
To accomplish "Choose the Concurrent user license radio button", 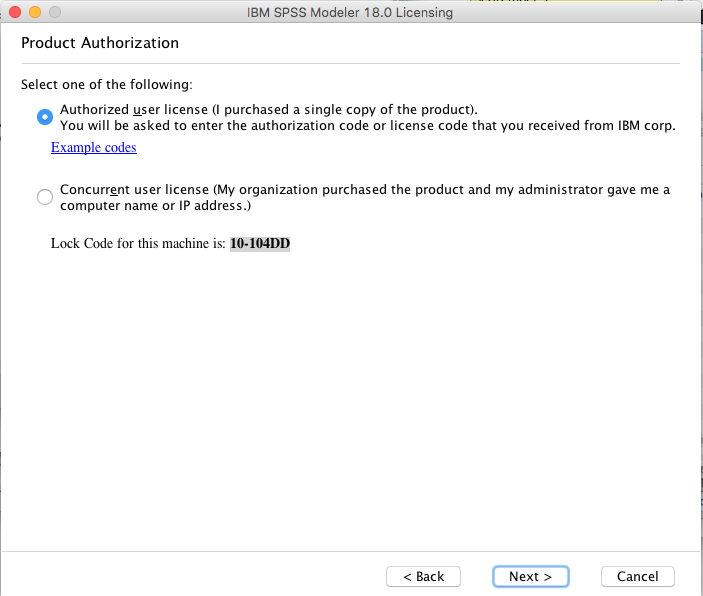I will coord(44,197).
